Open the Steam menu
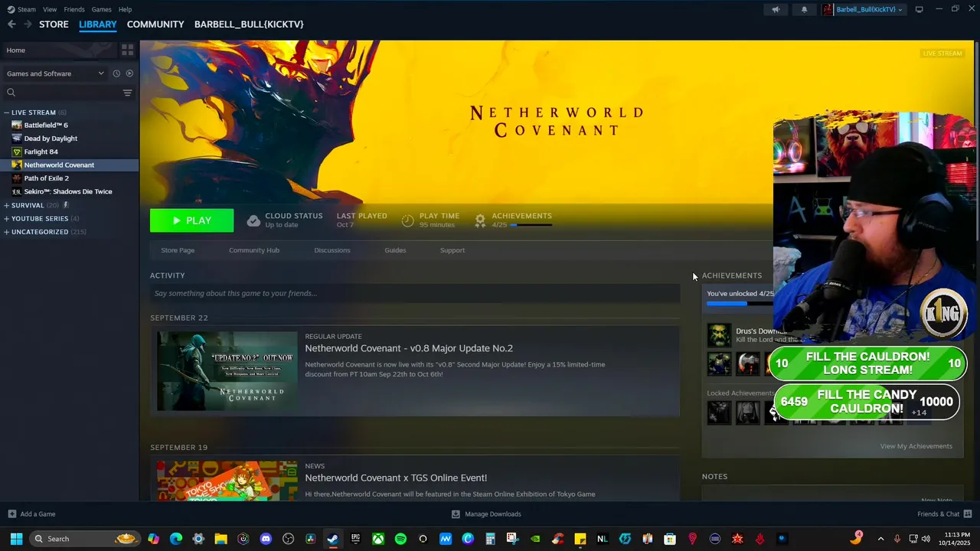This screenshot has width=980, height=551. [27, 9]
